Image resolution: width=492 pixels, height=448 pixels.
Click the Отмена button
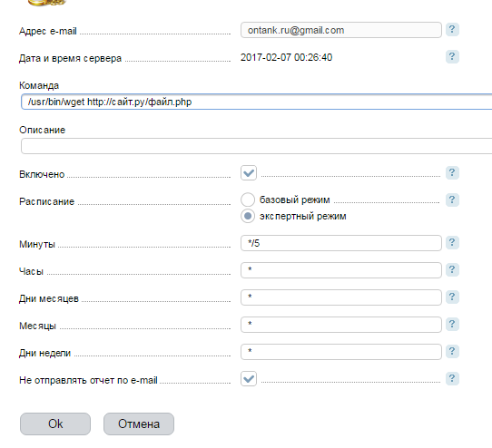coord(139,424)
